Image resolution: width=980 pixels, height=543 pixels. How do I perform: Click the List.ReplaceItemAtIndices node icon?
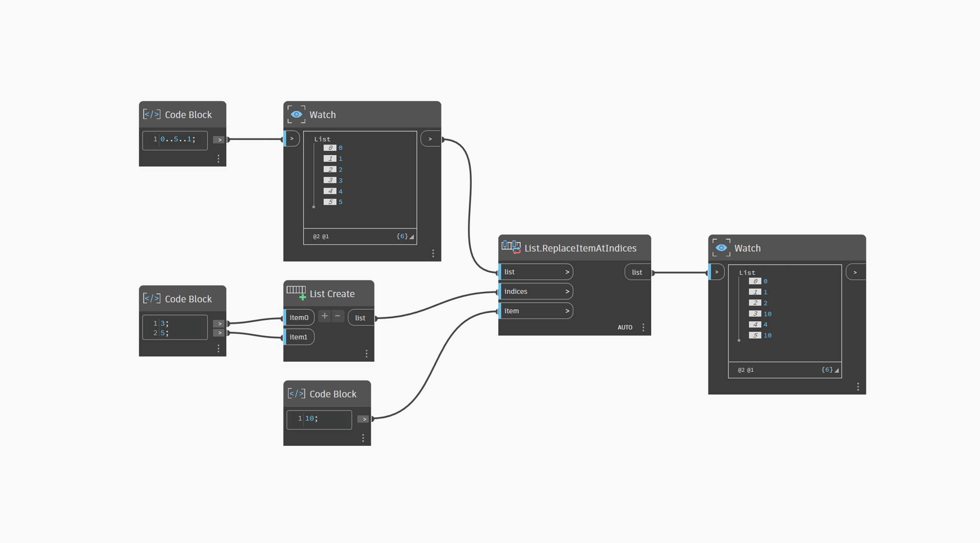tap(511, 247)
